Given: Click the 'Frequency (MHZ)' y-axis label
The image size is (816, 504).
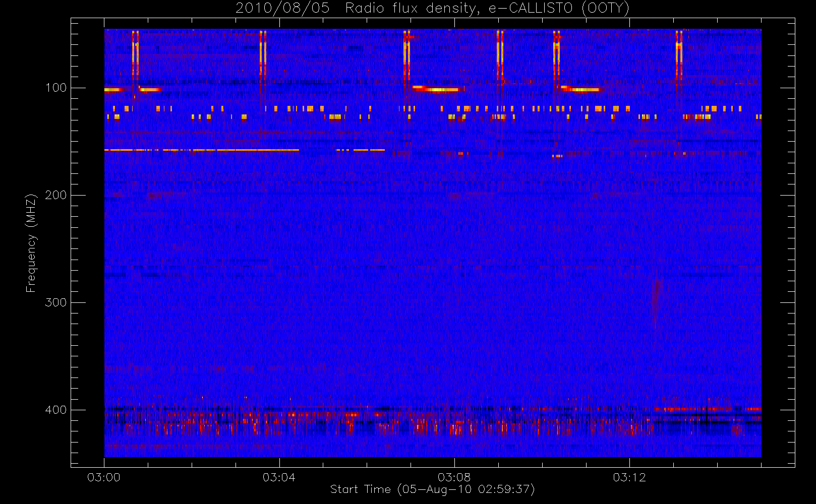Looking at the screenshot, I should 31,243.
